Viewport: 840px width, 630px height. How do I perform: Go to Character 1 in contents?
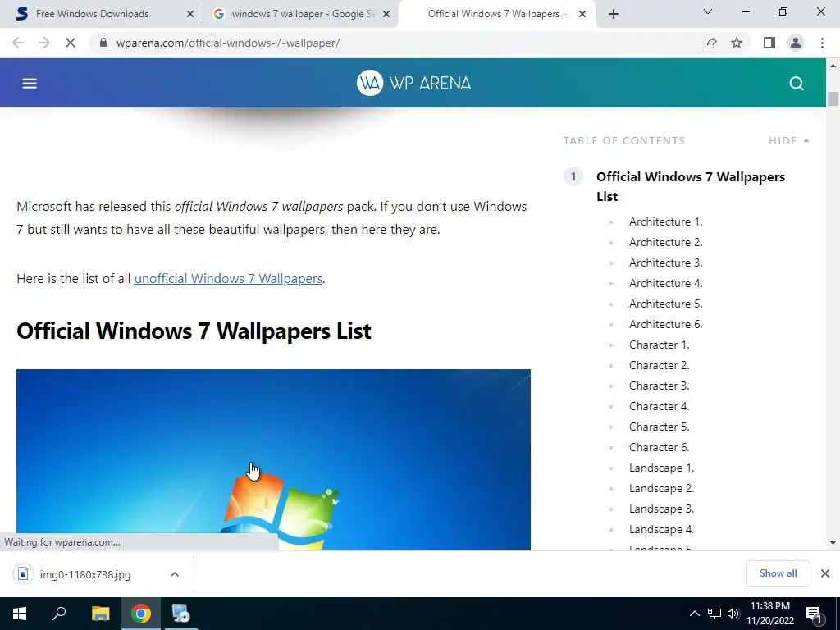[659, 345]
